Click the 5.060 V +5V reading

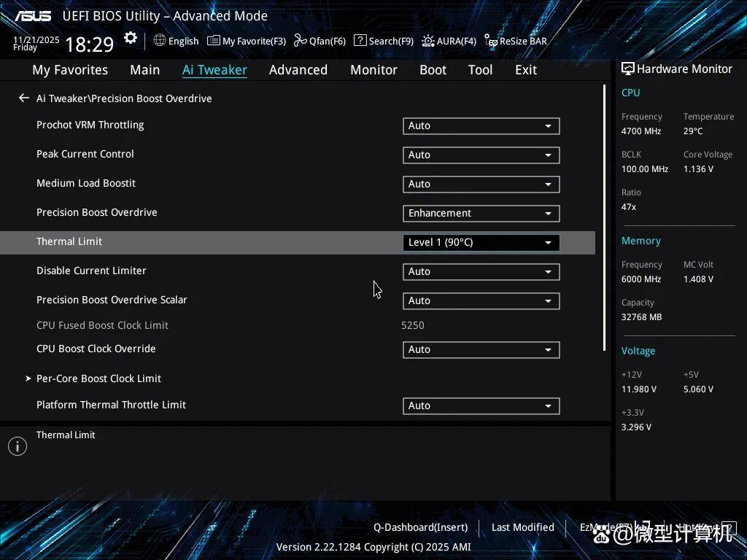(698, 389)
